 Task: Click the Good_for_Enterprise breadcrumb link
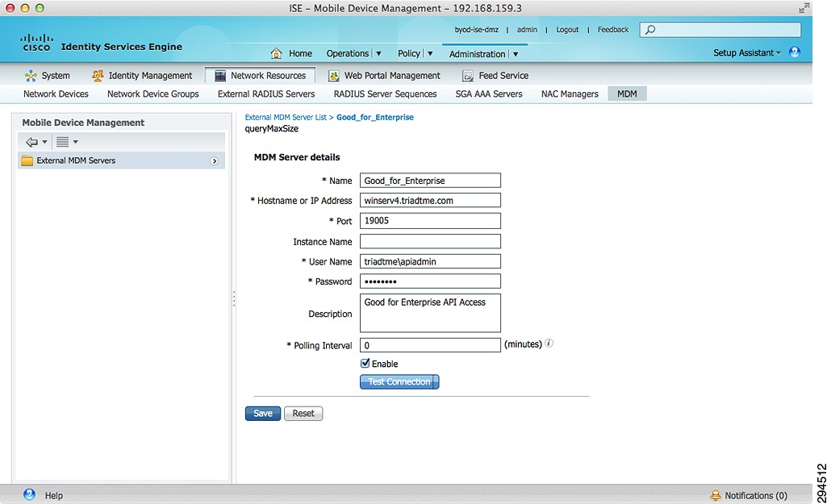pyautogui.click(x=375, y=117)
